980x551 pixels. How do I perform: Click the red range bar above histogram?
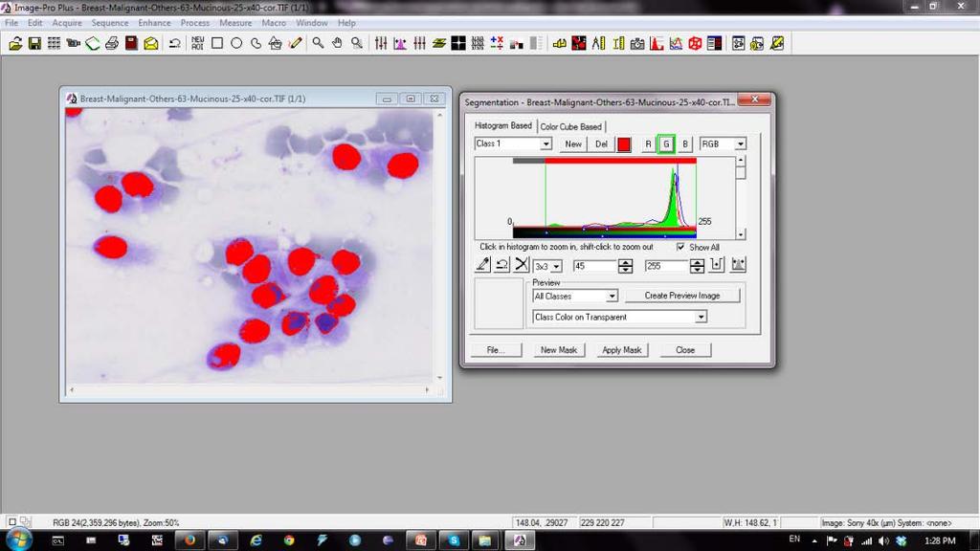pyautogui.click(x=620, y=161)
